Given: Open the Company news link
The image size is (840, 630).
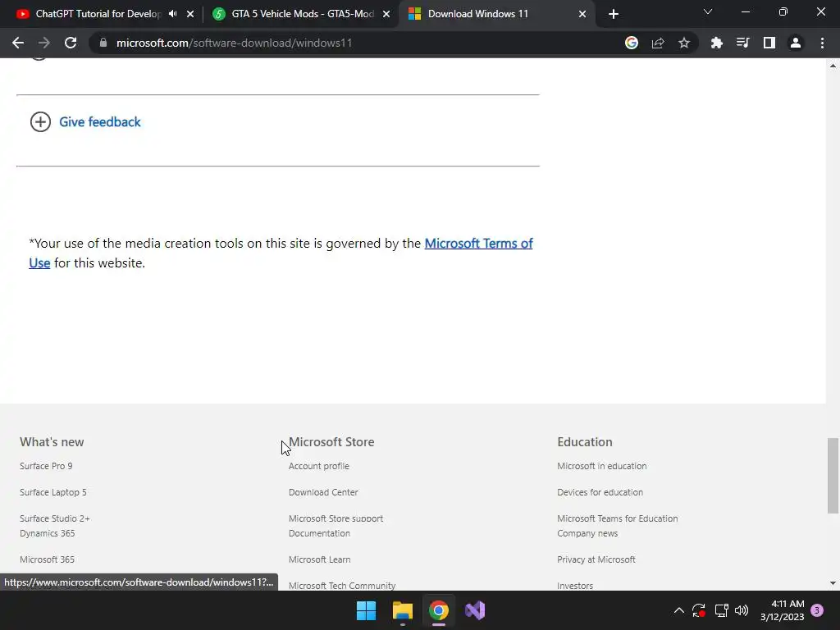Looking at the screenshot, I should tap(587, 533).
